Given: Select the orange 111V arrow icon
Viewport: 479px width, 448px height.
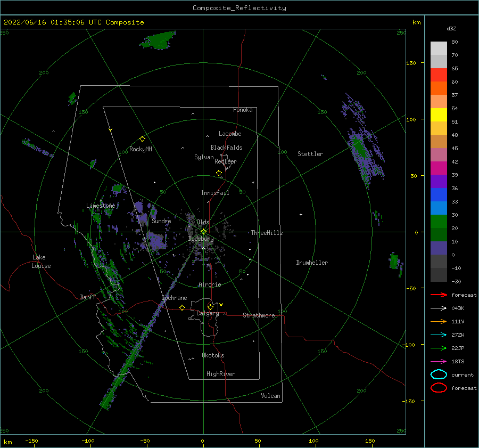Looking at the screenshot, I should pyautogui.click(x=439, y=321).
